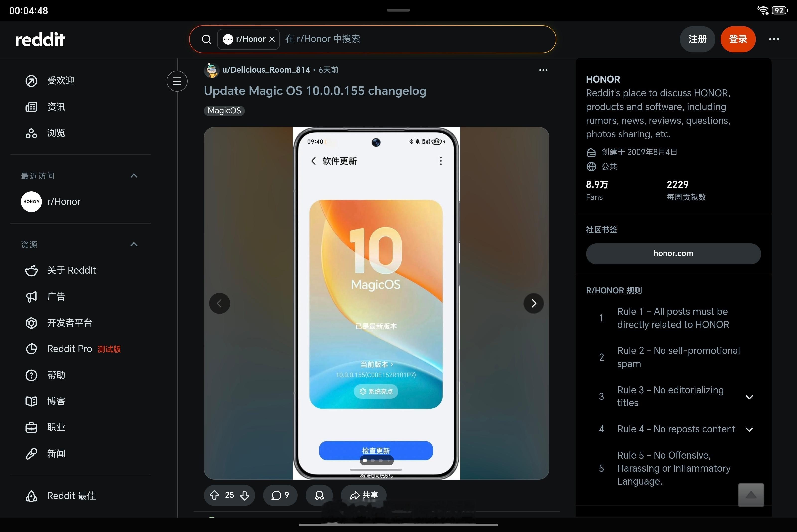Viewport: 797px width, 532px height.
Task: Open the 9 comments button
Action: coord(280,495)
